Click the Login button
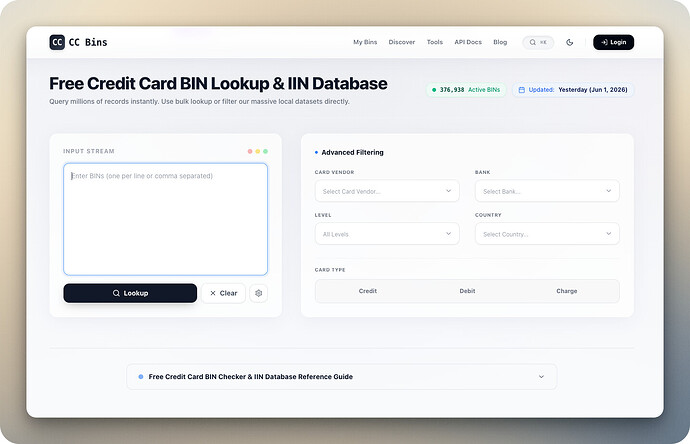The width and height of the screenshot is (690, 444). click(613, 42)
